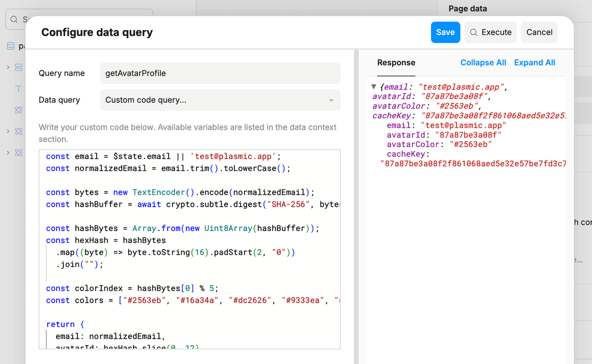This screenshot has height=364, width=592.
Task: Select the text element T icon
Action: click(x=19, y=89)
